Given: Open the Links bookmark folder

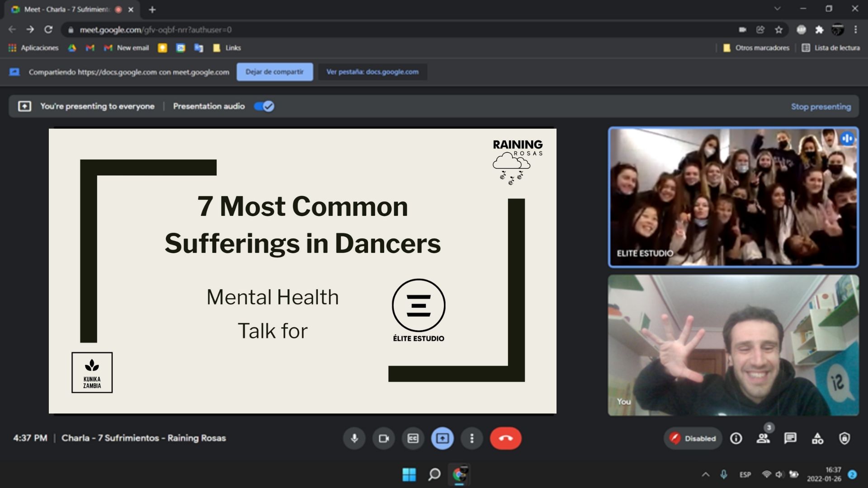Looking at the screenshot, I should point(227,48).
